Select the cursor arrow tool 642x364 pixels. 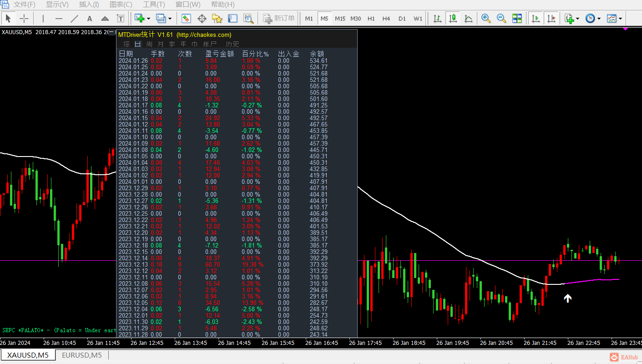pos(8,19)
